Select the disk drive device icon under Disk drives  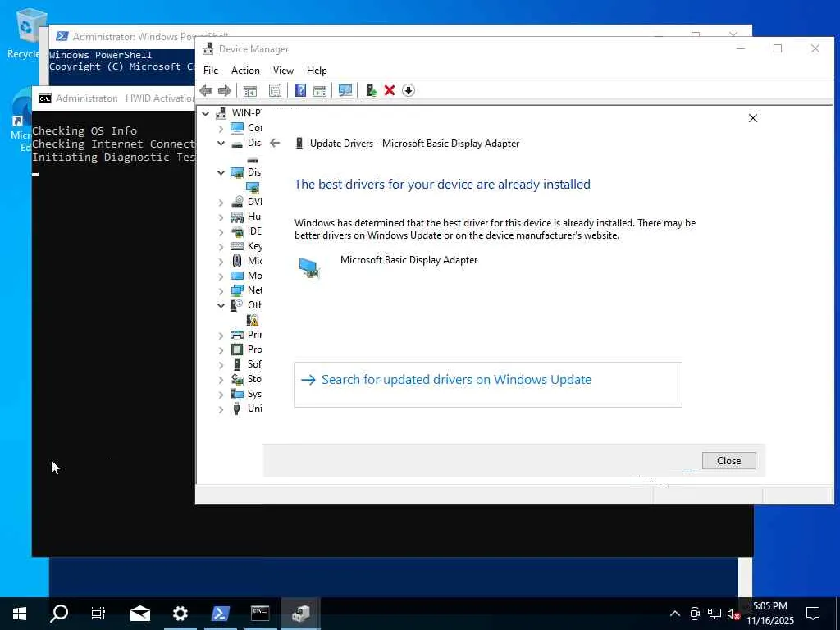click(253, 160)
